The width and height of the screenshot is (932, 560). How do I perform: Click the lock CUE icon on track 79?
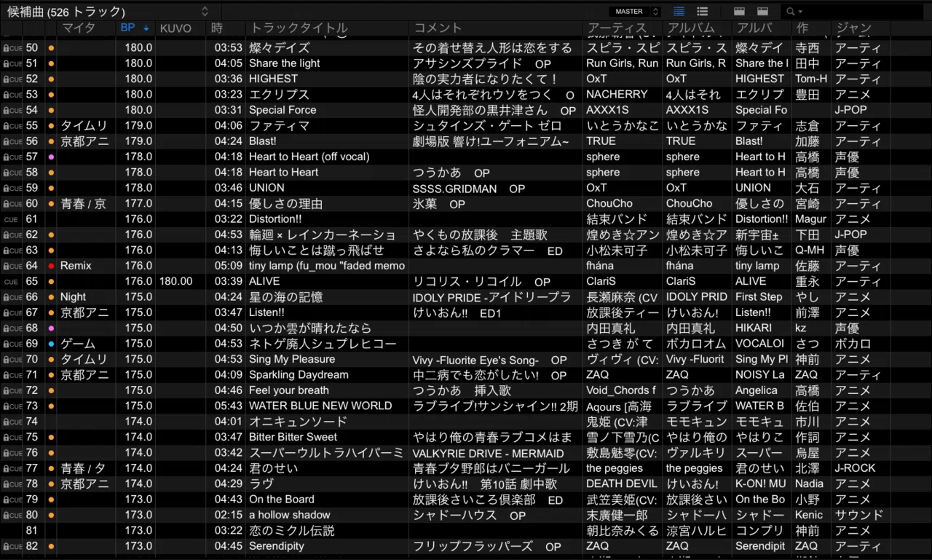pos(12,500)
